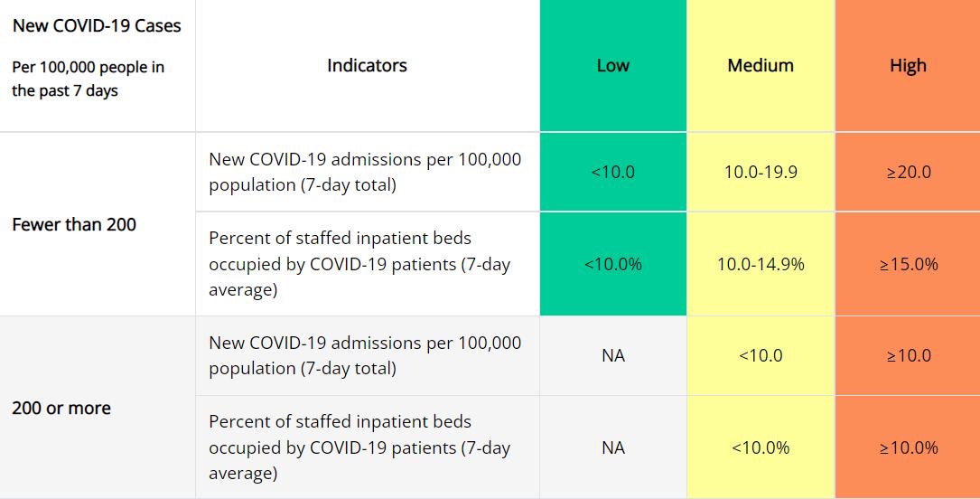Screen dimensions: 980x499
Task: Click the Medium column header
Action: (761, 66)
